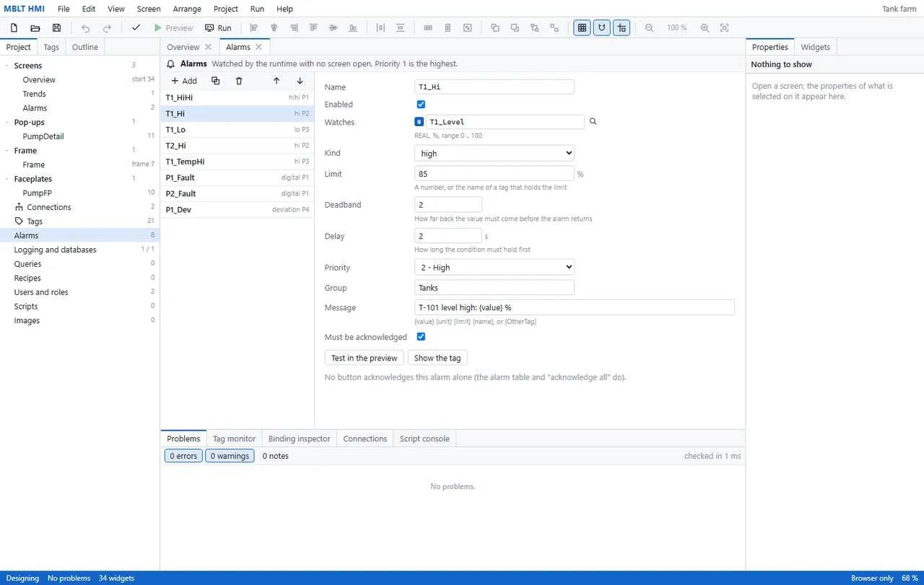The image size is (924, 585).
Task: Click the Message input field
Action: pos(575,307)
